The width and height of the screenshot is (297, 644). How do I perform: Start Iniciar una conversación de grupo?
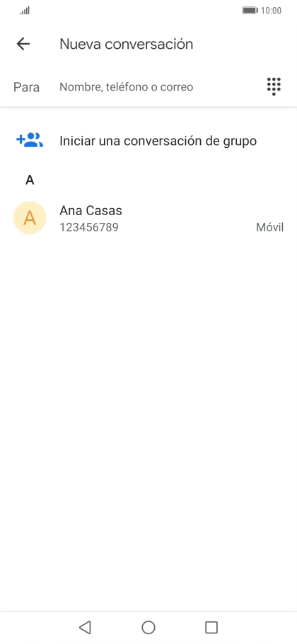tap(158, 141)
